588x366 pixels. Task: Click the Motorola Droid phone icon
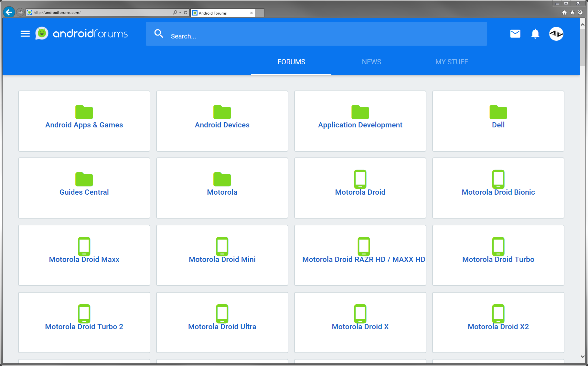tap(360, 179)
